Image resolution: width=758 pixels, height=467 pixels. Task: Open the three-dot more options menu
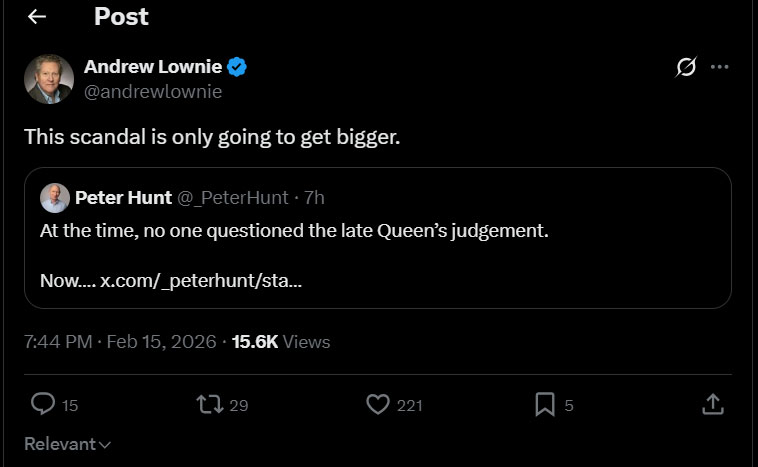(x=719, y=67)
